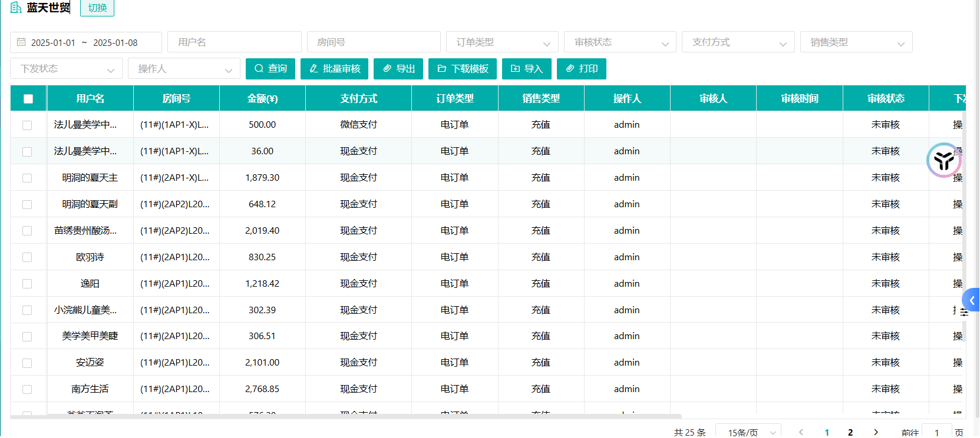Click the calendar icon in date range field
Image resolution: width=980 pixels, height=438 pixels.
click(x=21, y=42)
